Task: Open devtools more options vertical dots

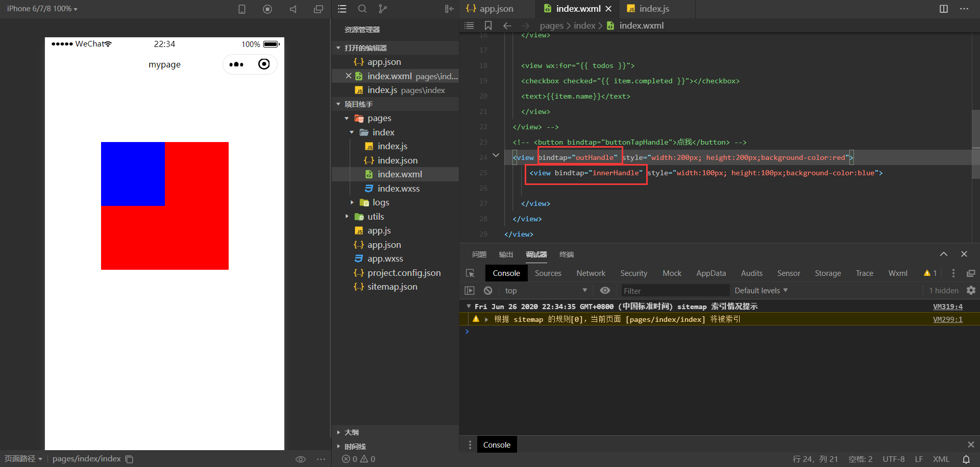Action: click(x=953, y=273)
